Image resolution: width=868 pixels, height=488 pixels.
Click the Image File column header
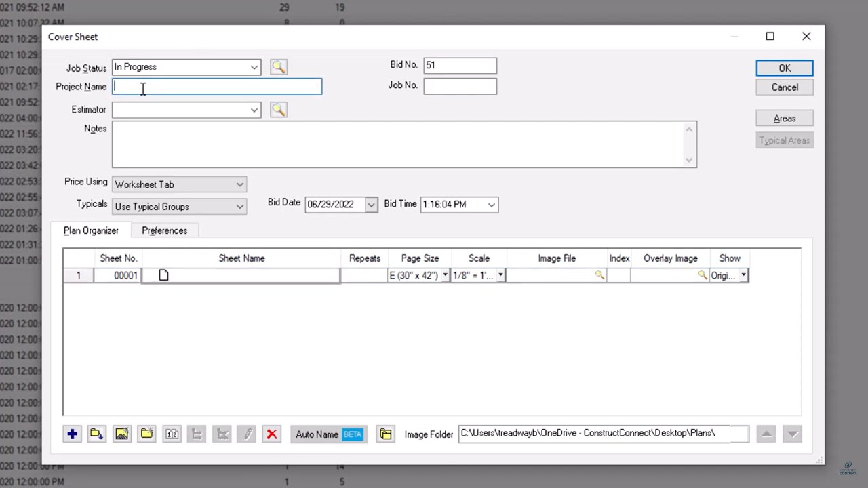[557, 258]
